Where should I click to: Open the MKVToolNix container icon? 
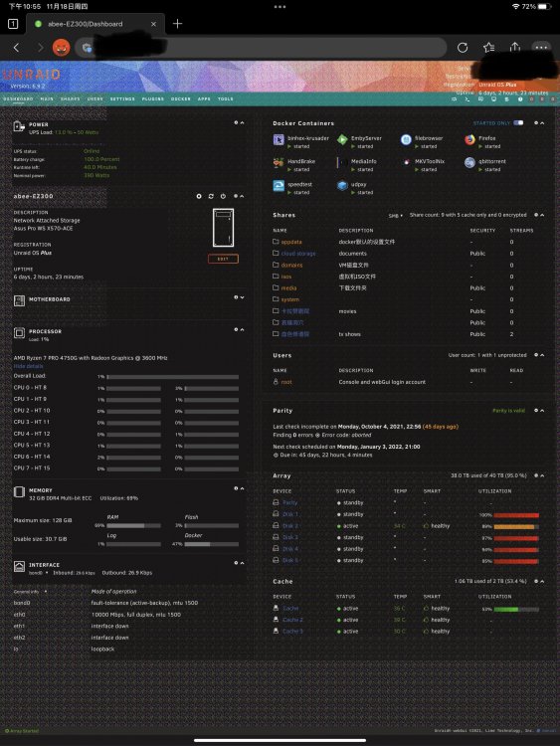click(x=406, y=163)
